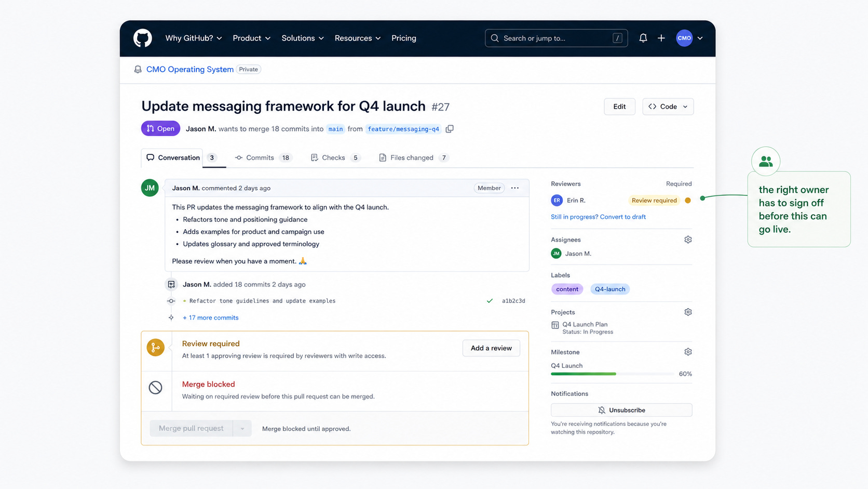Click the Milestone gear icon
Screen dimensions: 868x489
coord(688,352)
